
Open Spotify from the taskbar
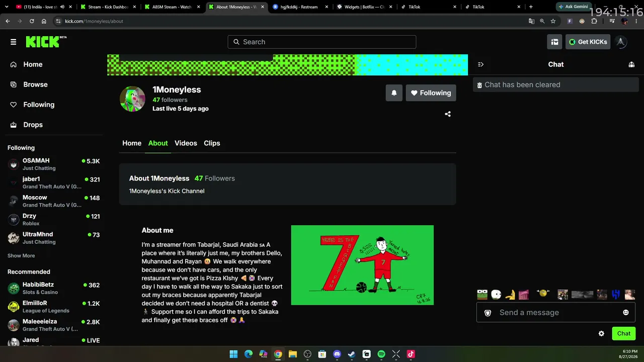coord(381,354)
